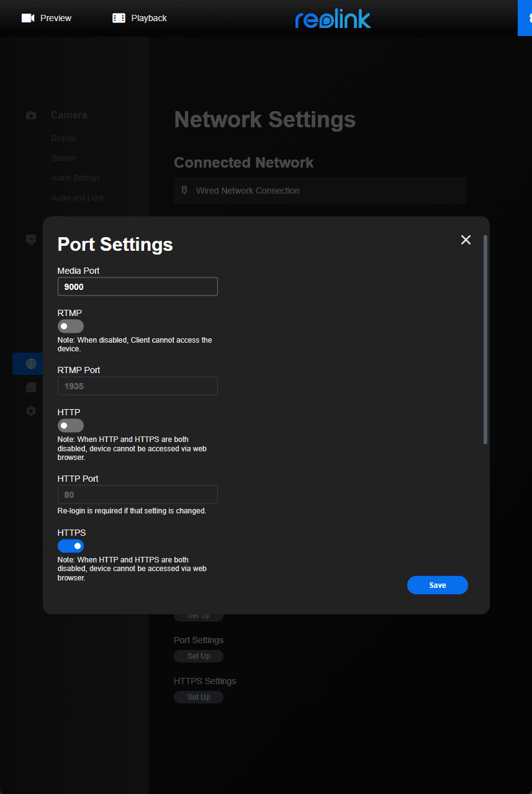The image size is (532, 794).
Task: Open the settings gear at top right
Action: [x=527, y=18]
